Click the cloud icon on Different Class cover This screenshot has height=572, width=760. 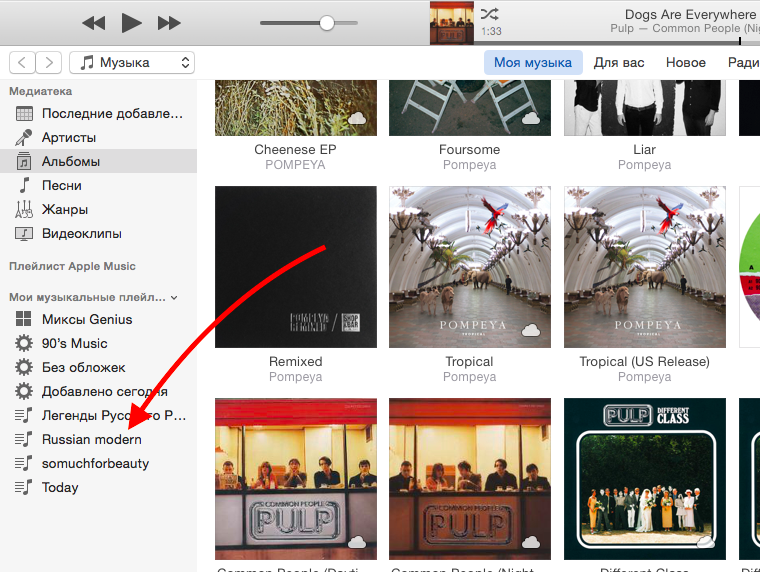[706, 542]
